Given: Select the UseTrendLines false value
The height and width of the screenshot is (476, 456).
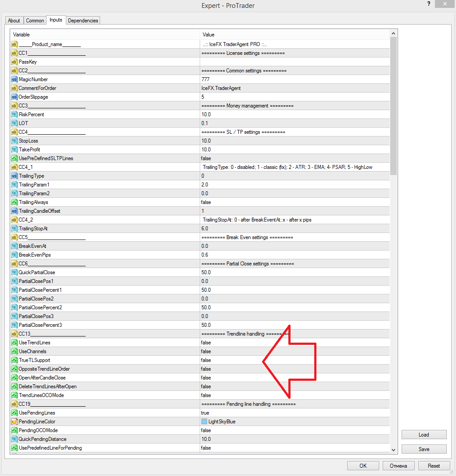Looking at the screenshot, I should pos(206,343).
